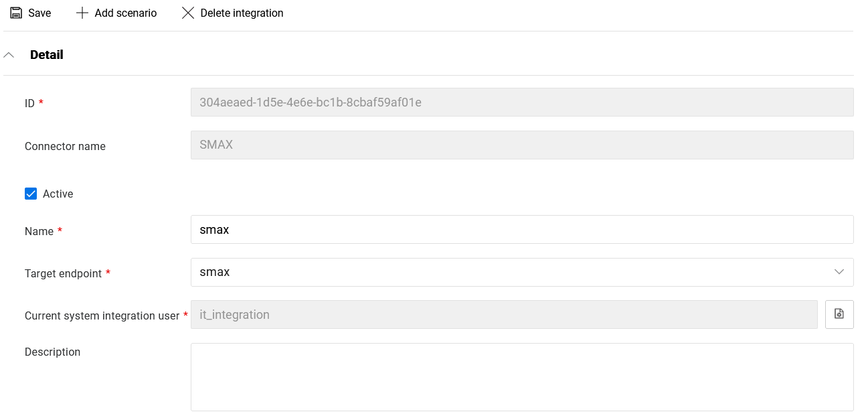Click inside the Description text area

coord(522,375)
